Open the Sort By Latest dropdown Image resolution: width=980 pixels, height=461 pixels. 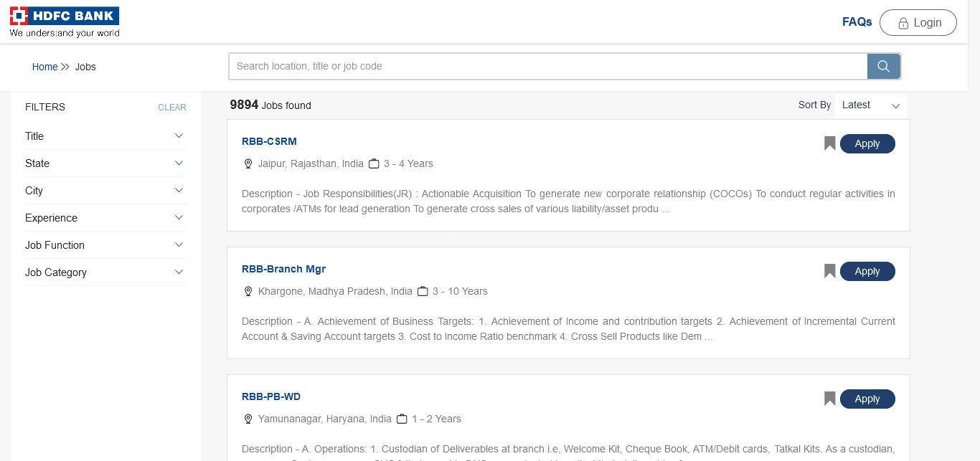click(870, 105)
